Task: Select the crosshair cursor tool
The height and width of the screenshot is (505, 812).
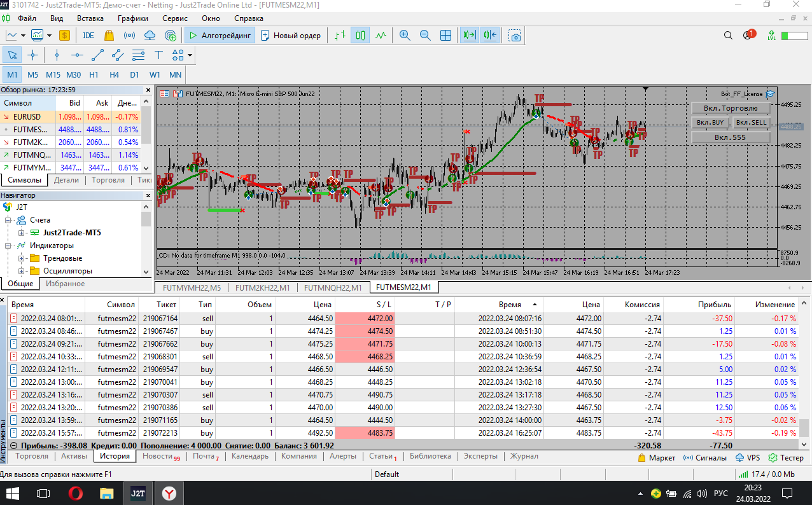Action: tap(33, 55)
